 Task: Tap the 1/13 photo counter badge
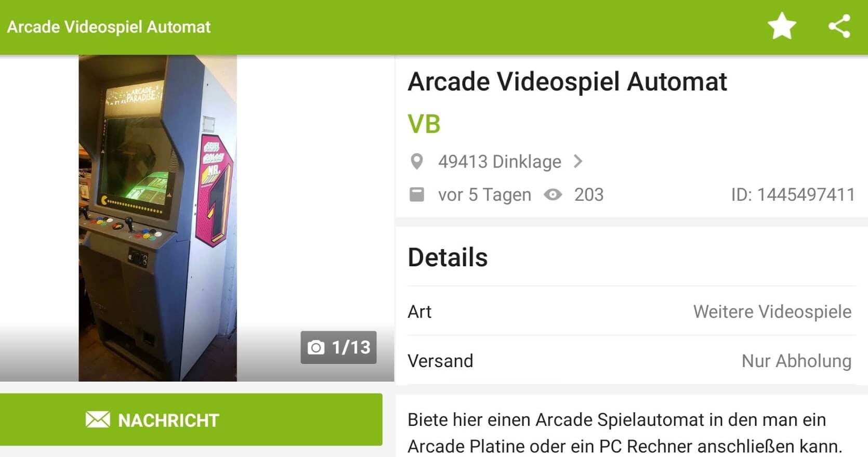coord(338,347)
